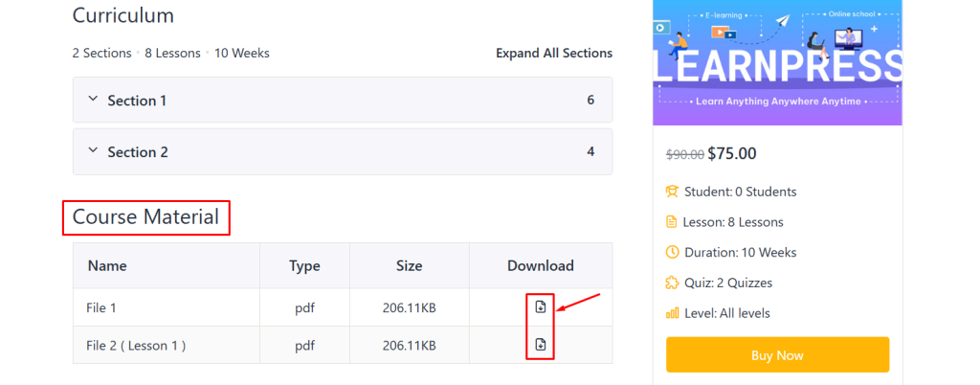
Task: Click the Section 2 title text
Action: click(137, 152)
